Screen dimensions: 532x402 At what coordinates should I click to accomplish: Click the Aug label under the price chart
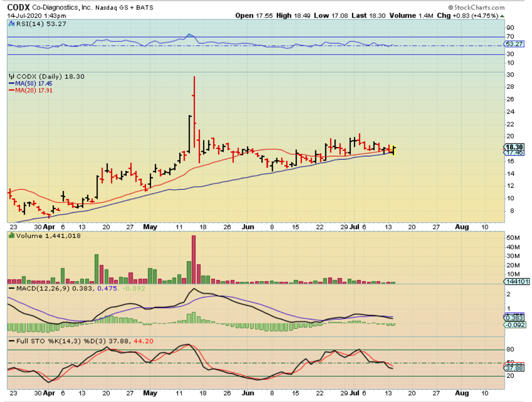click(462, 227)
